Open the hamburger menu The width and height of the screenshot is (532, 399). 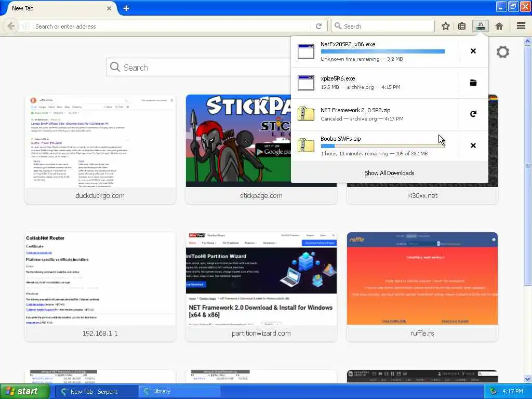pos(521,26)
